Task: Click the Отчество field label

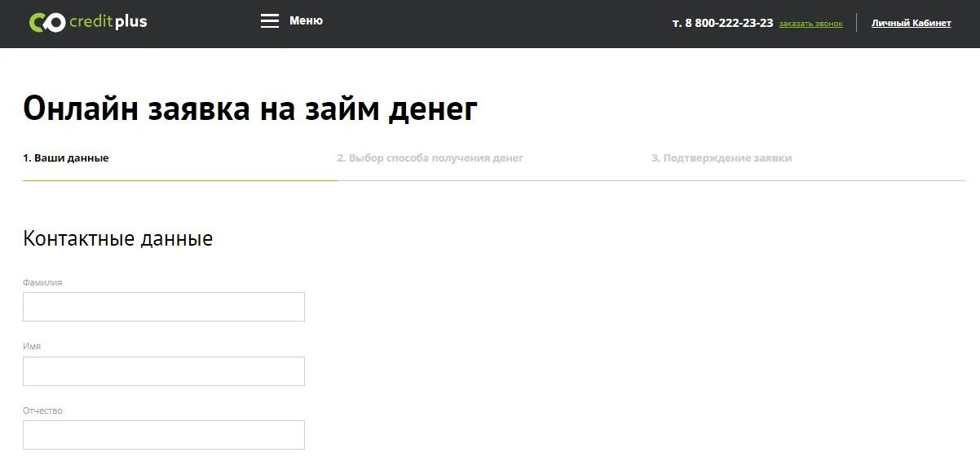Action: click(43, 410)
